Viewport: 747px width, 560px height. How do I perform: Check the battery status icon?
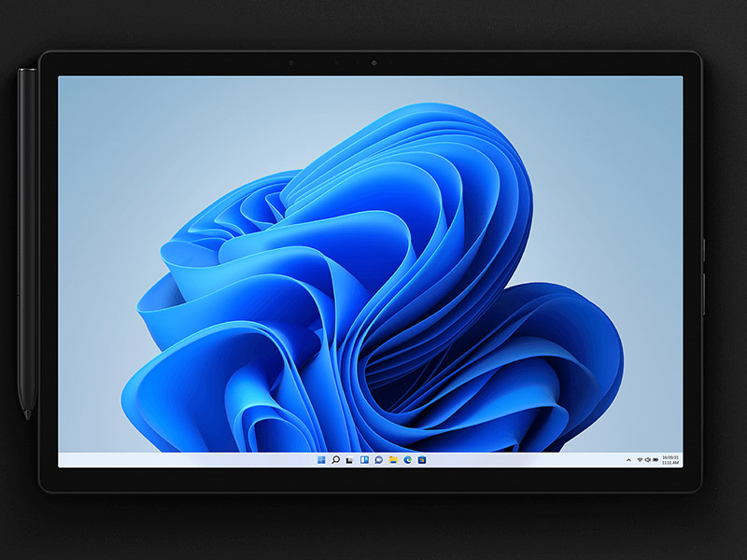(655, 460)
